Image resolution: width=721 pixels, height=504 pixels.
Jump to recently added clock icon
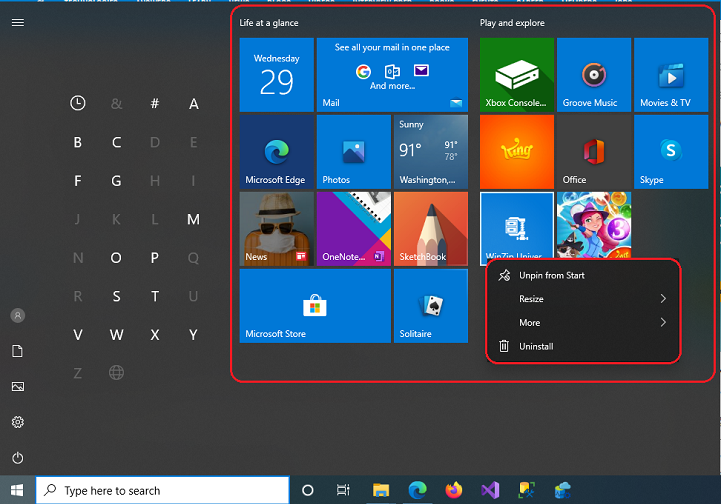pyautogui.click(x=78, y=103)
